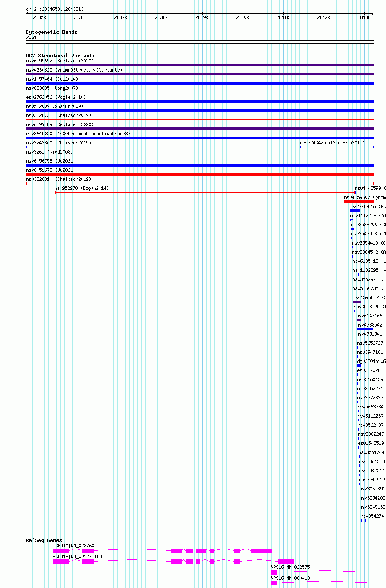This screenshot has width=386, height=588.
Task: Click red bar under nsv6051678 (Wu2021)
Action: tap(200, 174)
